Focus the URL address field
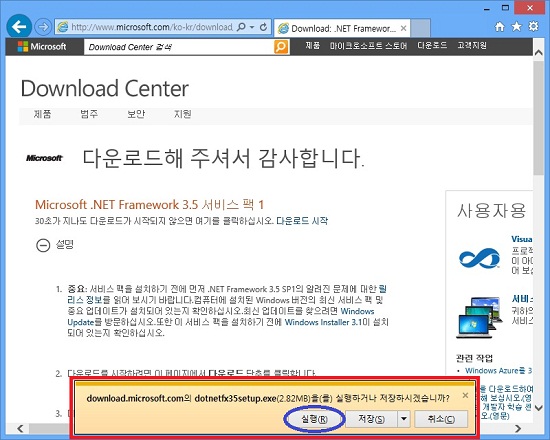Image resolution: width=550 pixels, height=440 pixels. click(152, 27)
